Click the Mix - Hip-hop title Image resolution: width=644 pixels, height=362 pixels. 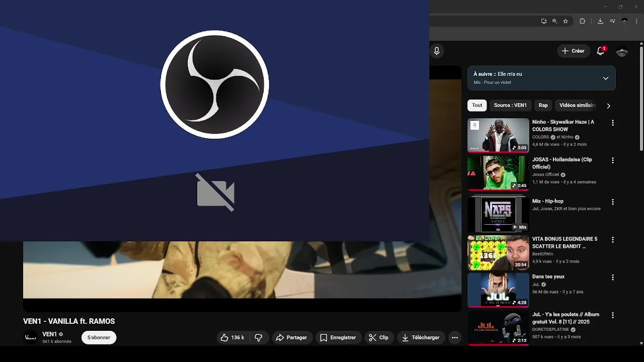[x=548, y=201]
